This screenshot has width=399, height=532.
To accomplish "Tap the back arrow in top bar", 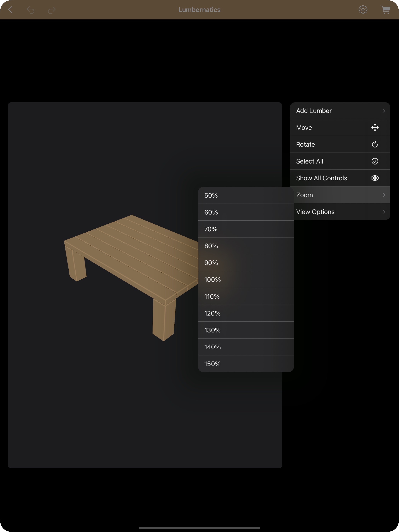I will click(11, 10).
